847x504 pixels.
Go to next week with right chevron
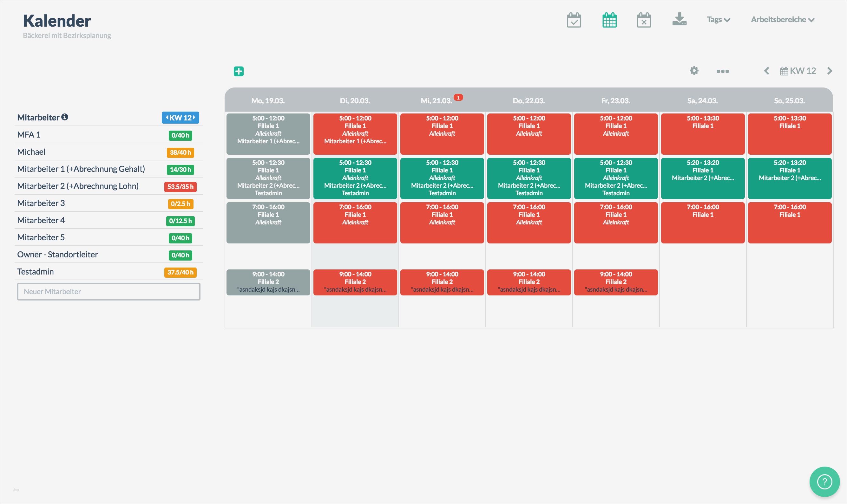(x=829, y=71)
